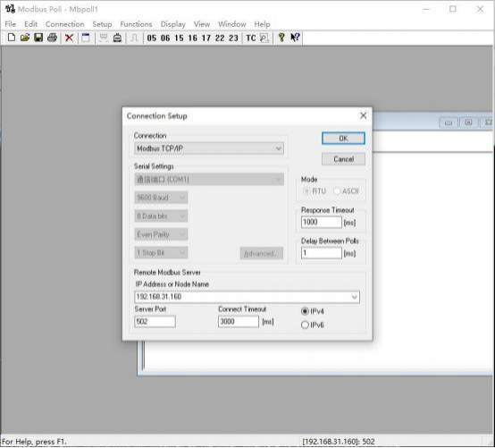Click status bar text [192.168.31.160]: 502

tap(339, 442)
